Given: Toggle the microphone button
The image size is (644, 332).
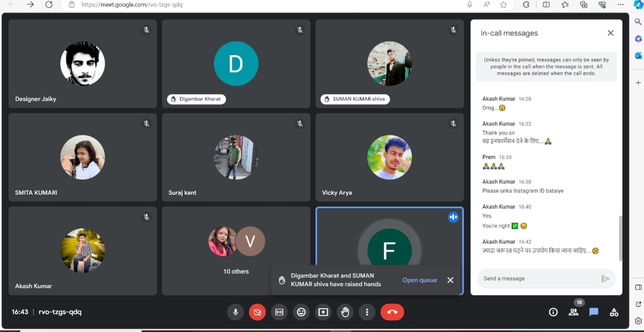Looking at the screenshot, I should pyautogui.click(x=235, y=312).
